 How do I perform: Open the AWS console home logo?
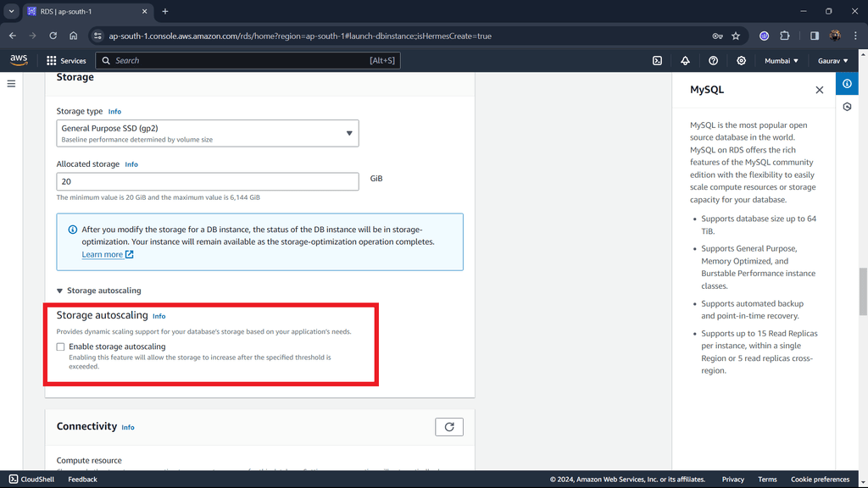pyautogui.click(x=19, y=60)
